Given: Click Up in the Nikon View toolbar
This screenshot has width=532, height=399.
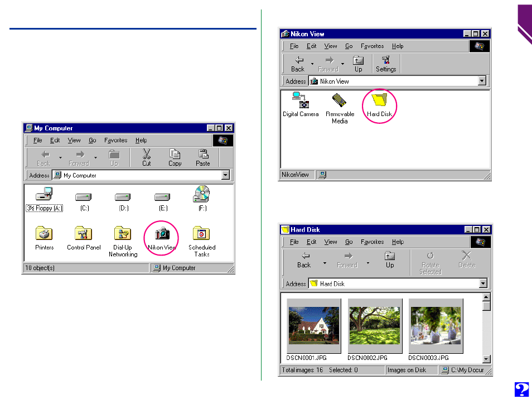Looking at the screenshot, I should [358, 64].
